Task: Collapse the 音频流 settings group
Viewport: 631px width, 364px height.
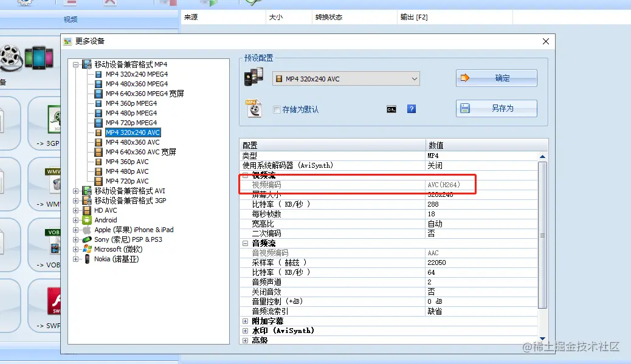Action: pyautogui.click(x=246, y=243)
